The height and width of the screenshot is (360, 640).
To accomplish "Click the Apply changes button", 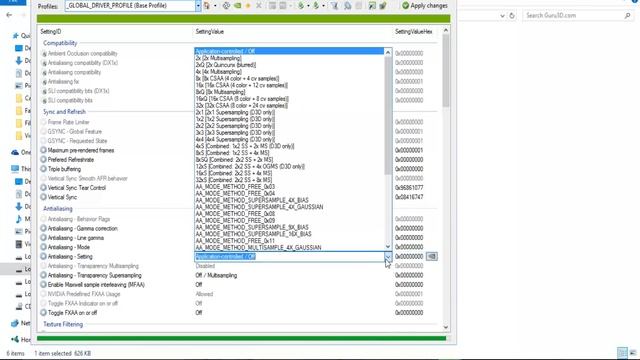I will coord(424,6).
